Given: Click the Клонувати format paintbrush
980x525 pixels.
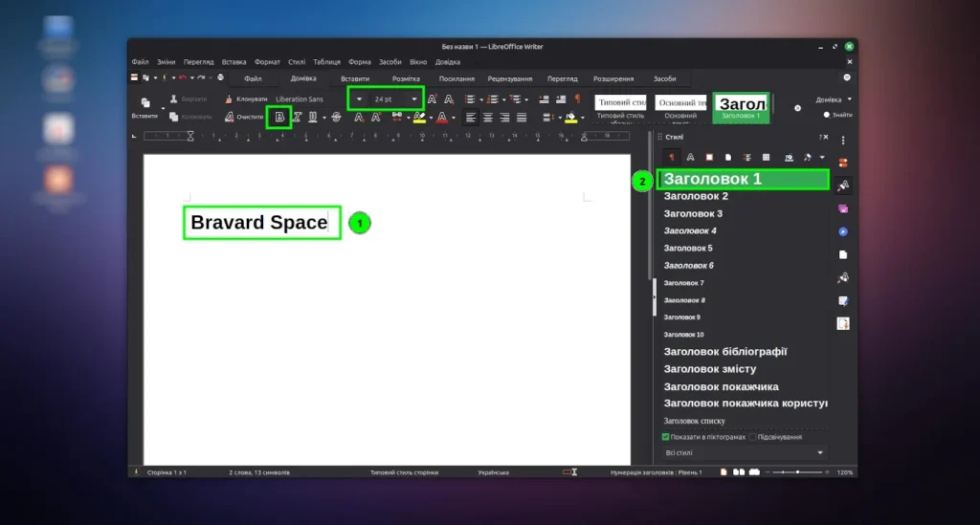Looking at the screenshot, I should 246,99.
